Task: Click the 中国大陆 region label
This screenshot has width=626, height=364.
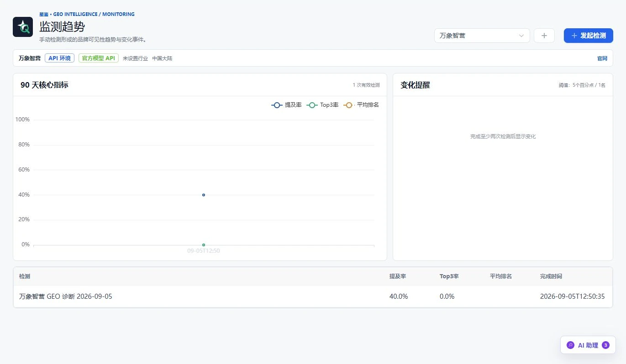Action: click(x=162, y=58)
